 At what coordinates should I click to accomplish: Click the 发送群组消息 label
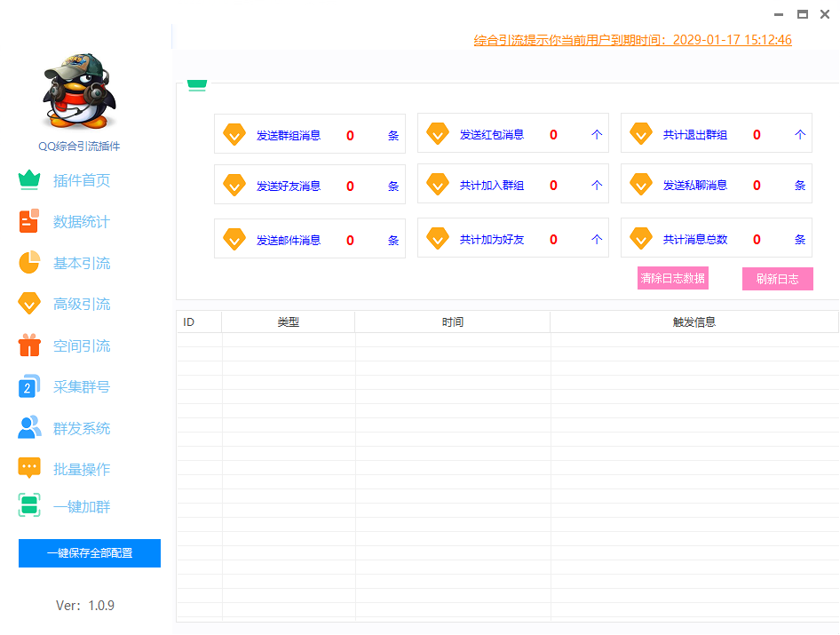(x=289, y=136)
